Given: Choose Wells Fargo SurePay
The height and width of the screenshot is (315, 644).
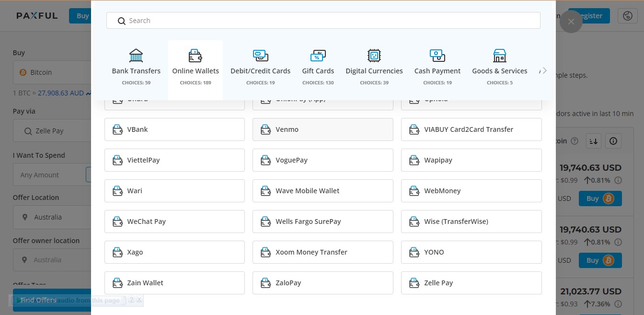Looking at the screenshot, I should tap(323, 222).
